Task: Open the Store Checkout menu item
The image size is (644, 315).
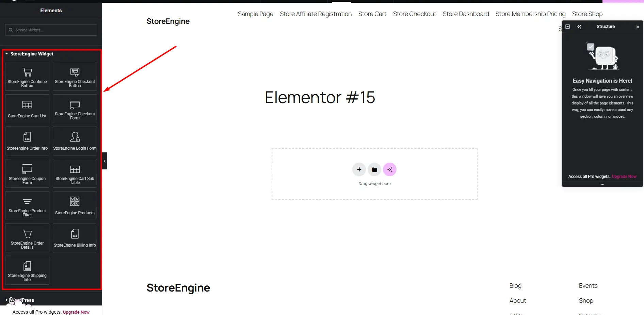Action: pyautogui.click(x=415, y=14)
